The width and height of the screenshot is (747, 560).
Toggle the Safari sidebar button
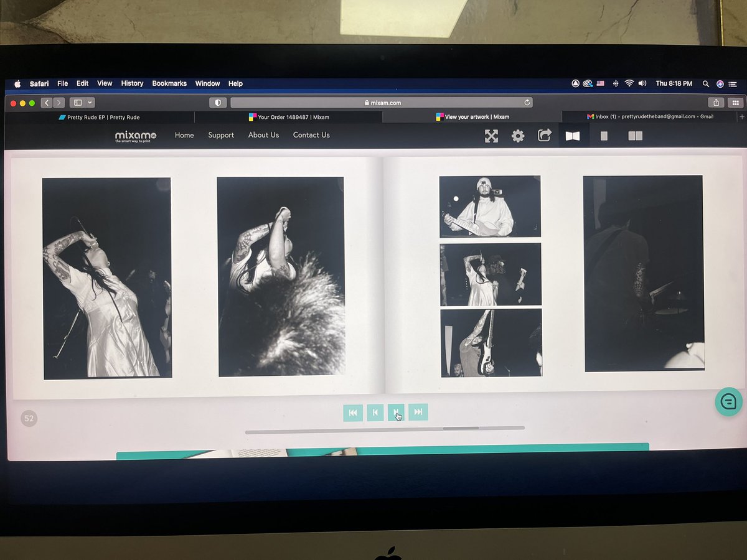(78, 103)
